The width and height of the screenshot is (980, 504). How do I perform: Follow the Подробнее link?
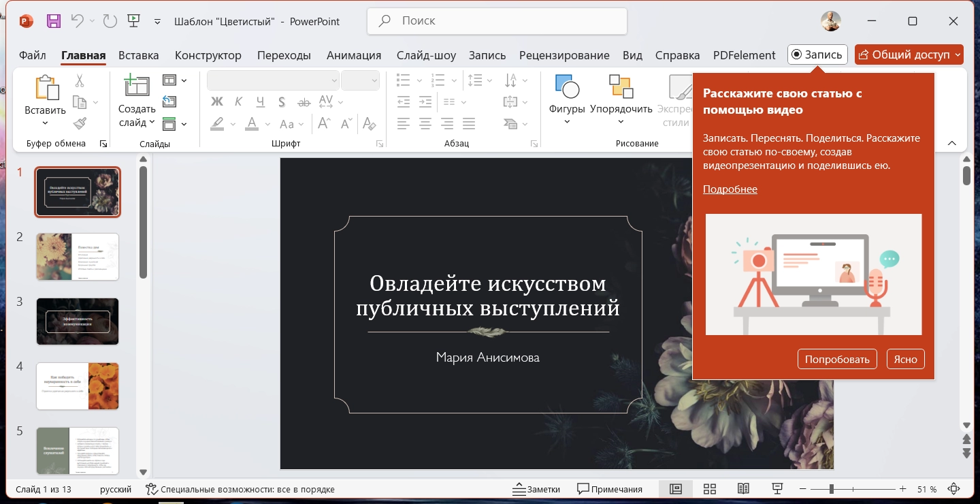pyautogui.click(x=730, y=189)
